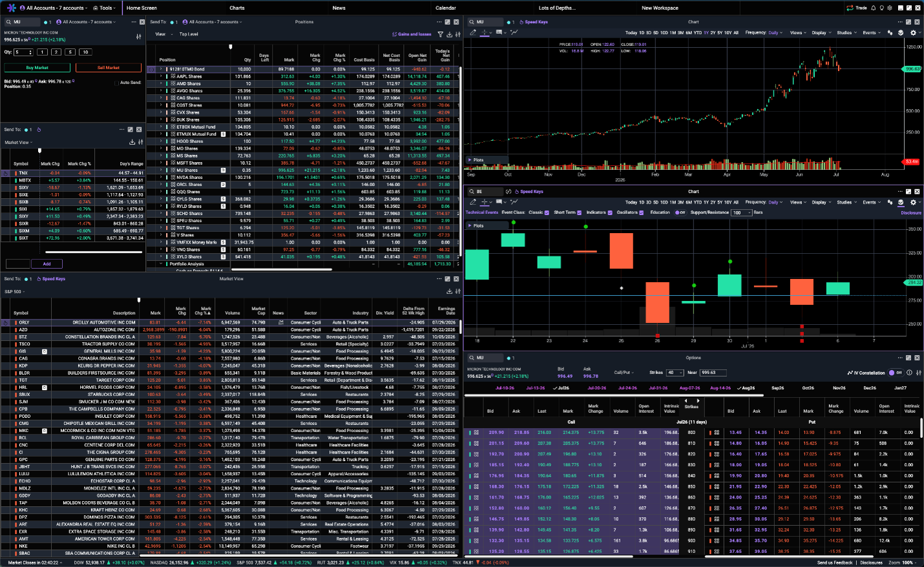Expand Plots section in BE chart
Image resolution: width=924 pixels, height=567 pixels.
(470, 226)
